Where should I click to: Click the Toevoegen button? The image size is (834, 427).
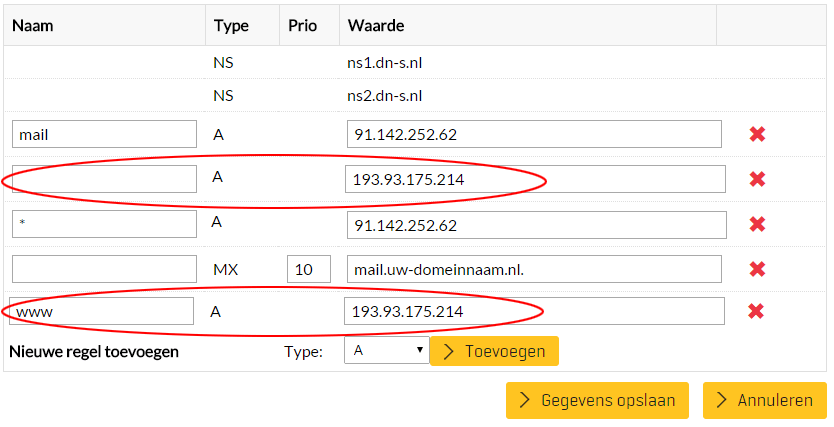(494, 351)
